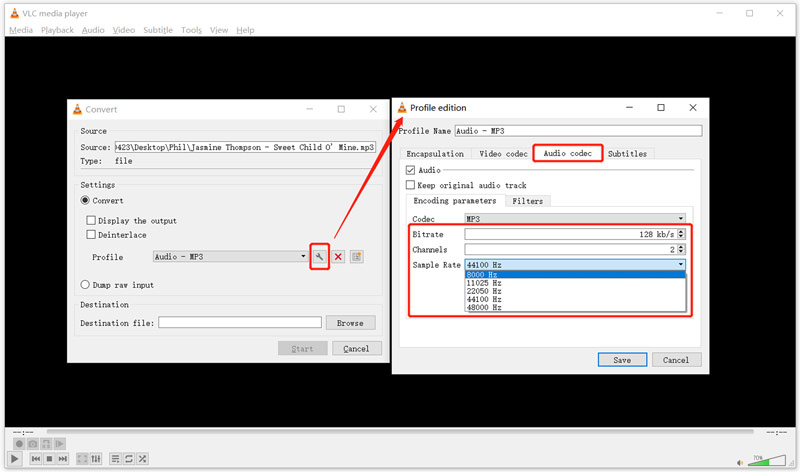Viewport: 800px width, 472px height.
Task: Skip to next media track
Action: tap(62, 459)
